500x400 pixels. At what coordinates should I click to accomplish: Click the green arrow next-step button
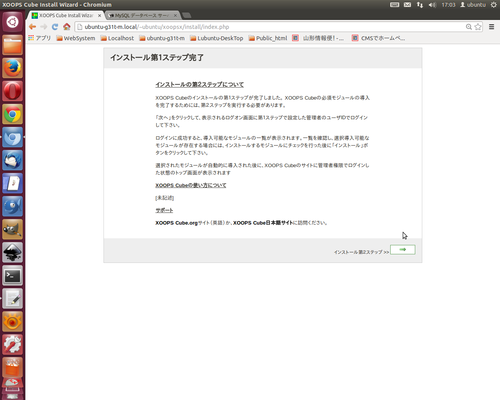[403, 250]
